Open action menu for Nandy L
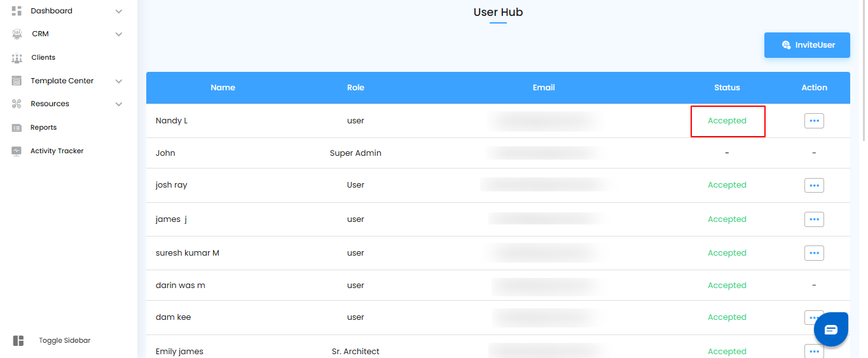 click(814, 121)
